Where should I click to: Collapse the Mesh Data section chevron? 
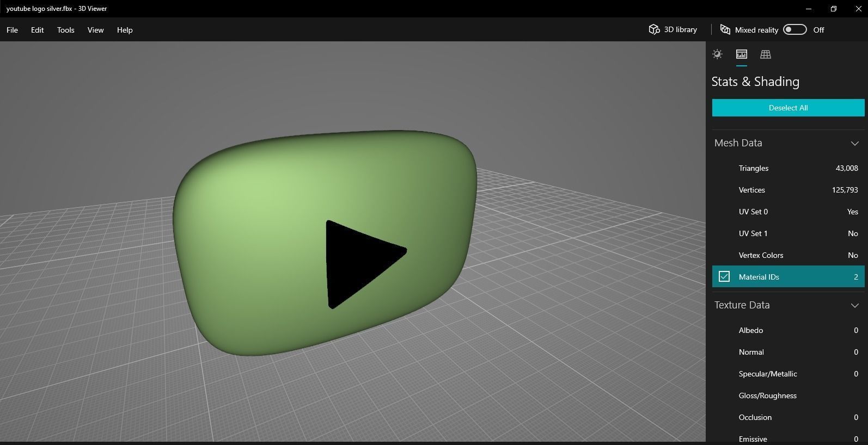tap(854, 143)
